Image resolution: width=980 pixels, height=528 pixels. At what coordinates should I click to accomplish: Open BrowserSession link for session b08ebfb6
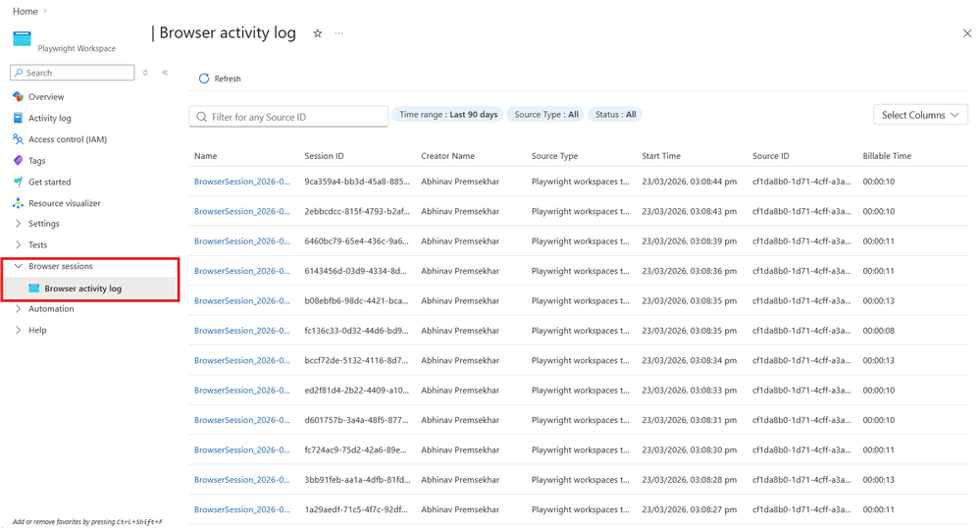pyautogui.click(x=242, y=301)
